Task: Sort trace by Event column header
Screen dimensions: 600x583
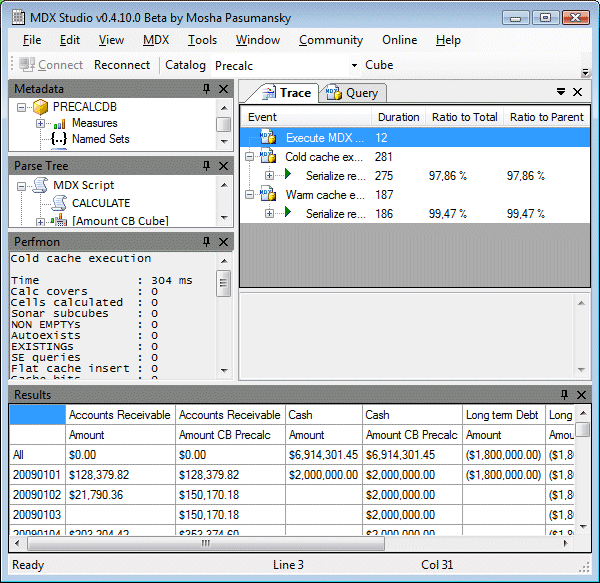Action: (x=306, y=117)
